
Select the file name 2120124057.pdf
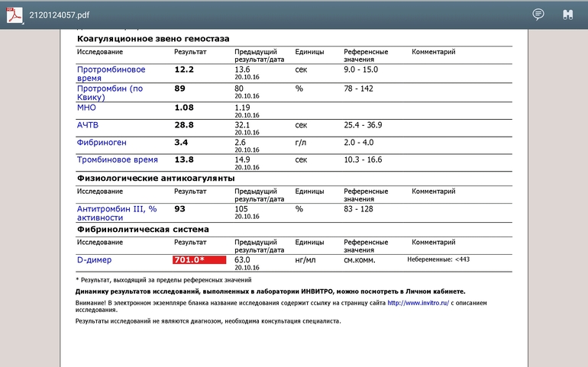point(55,14)
